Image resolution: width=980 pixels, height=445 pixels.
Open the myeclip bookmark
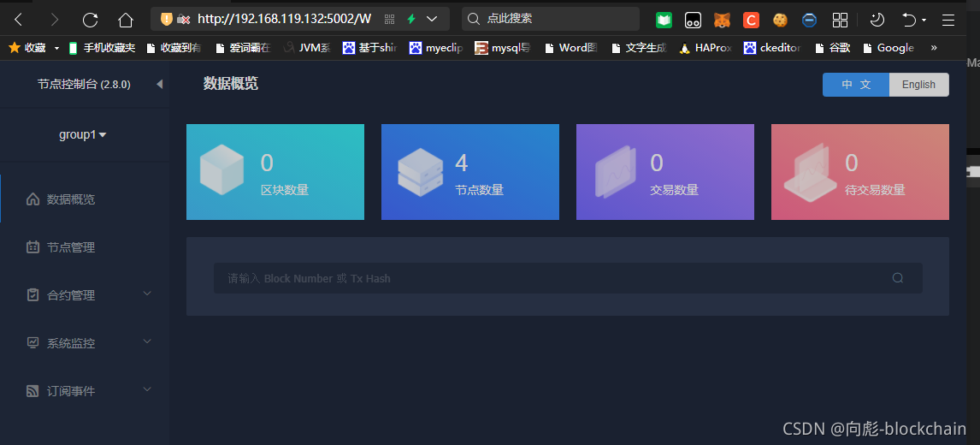click(x=436, y=48)
